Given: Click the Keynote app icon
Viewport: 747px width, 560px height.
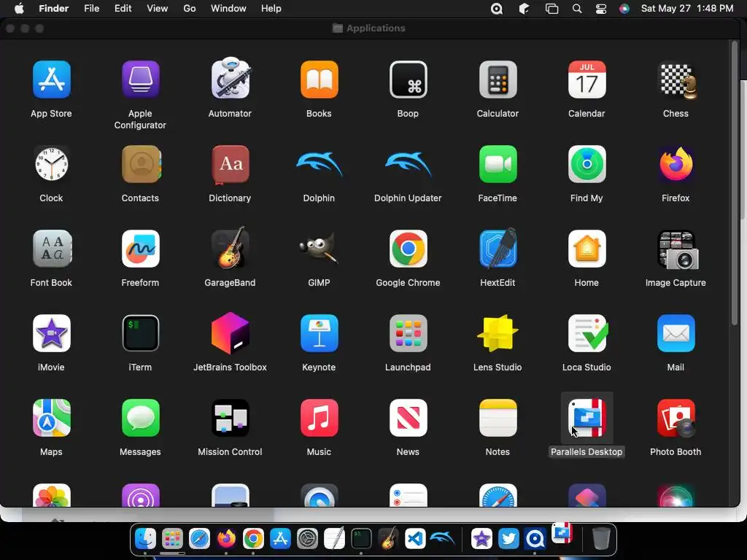Looking at the screenshot, I should coord(320,332).
